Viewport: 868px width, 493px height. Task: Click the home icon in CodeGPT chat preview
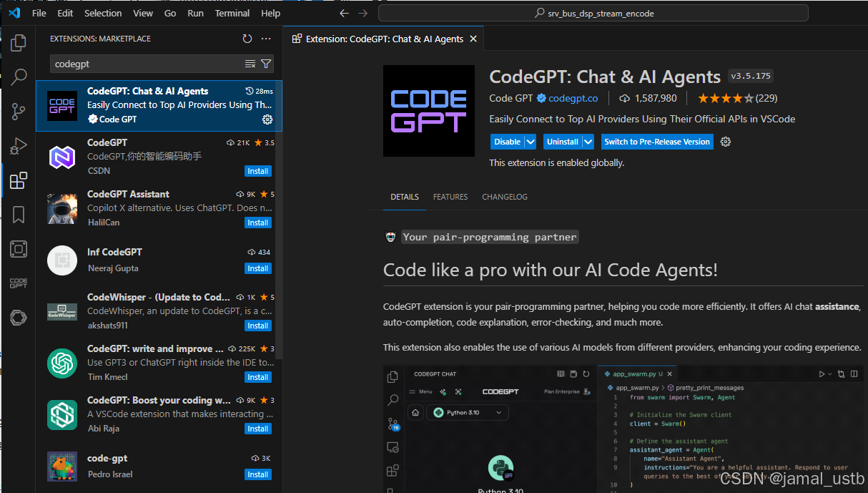415,412
